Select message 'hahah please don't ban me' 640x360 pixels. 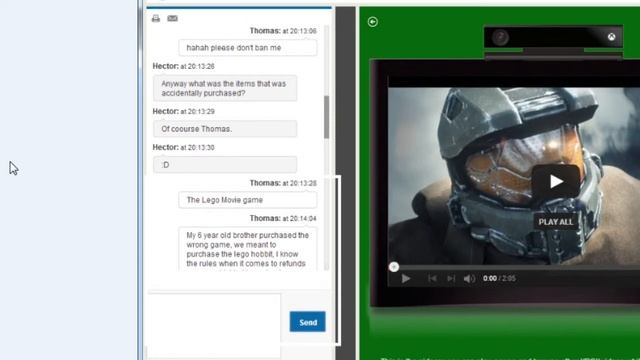(x=247, y=48)
